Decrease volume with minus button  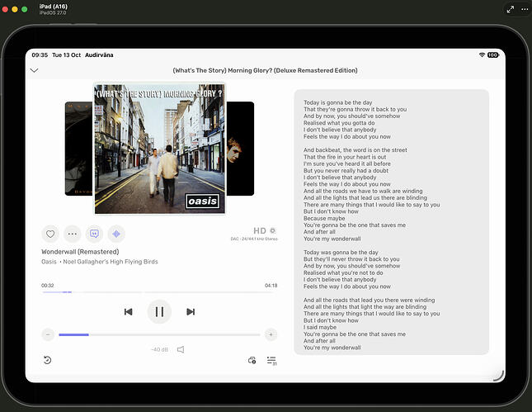point(48,334)
